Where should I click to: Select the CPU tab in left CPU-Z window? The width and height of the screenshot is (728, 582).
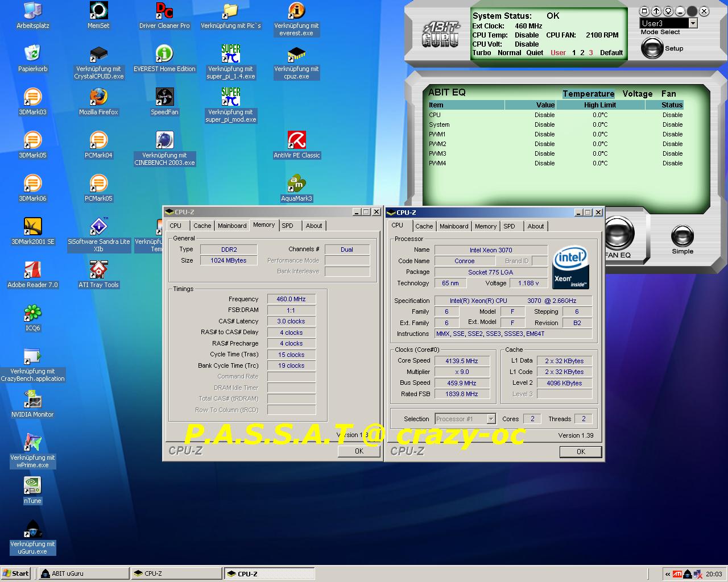point(176,226)
